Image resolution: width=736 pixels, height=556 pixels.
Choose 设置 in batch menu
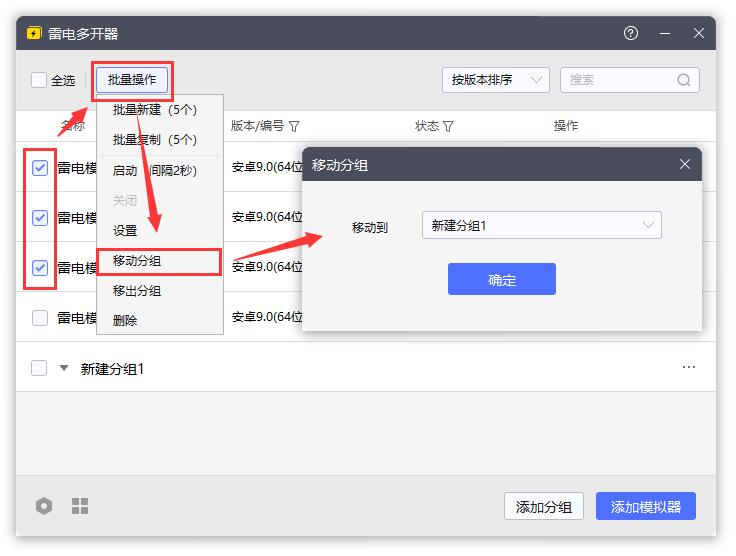pos(160,230)
